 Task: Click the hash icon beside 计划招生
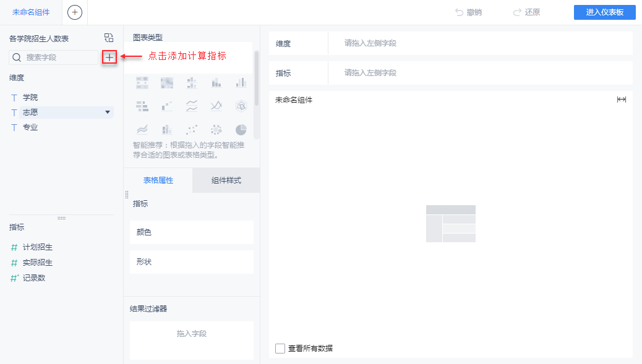pos(14,247)
